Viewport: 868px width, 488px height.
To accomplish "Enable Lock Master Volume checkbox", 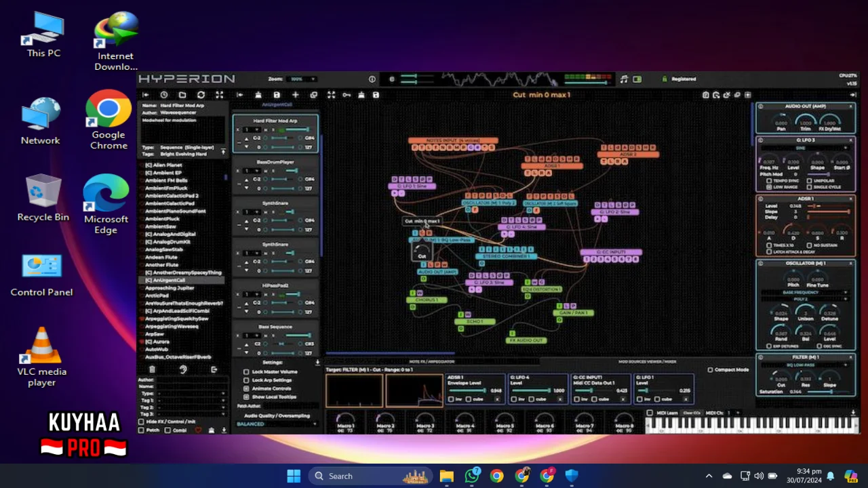I will 246,372.
